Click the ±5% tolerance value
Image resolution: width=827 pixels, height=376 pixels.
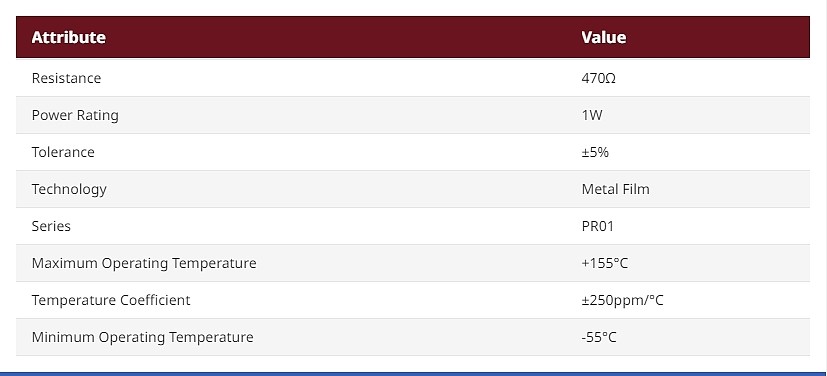click(x=595, y=152)
